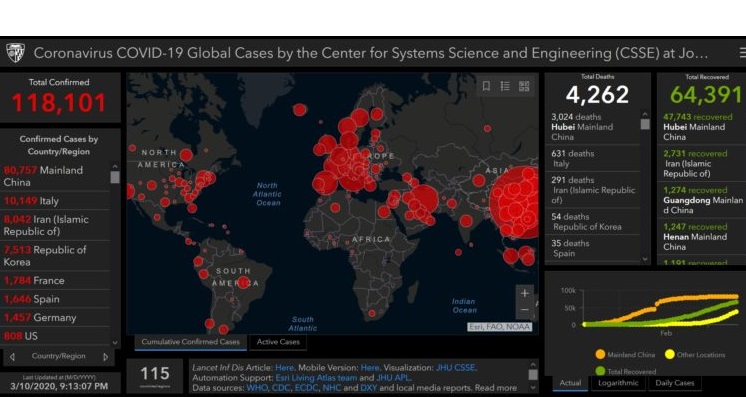The image size is (746, 397).
Task: Select the Daily Cases chart tab
Action: [x=675, y=383]
